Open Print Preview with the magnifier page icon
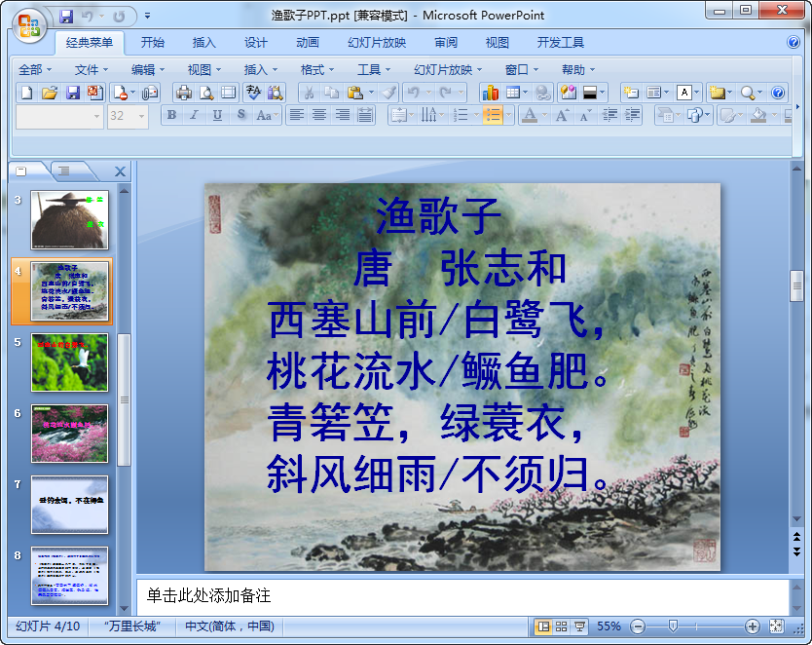This screenshot has width=812, height=645. (206, 93)
